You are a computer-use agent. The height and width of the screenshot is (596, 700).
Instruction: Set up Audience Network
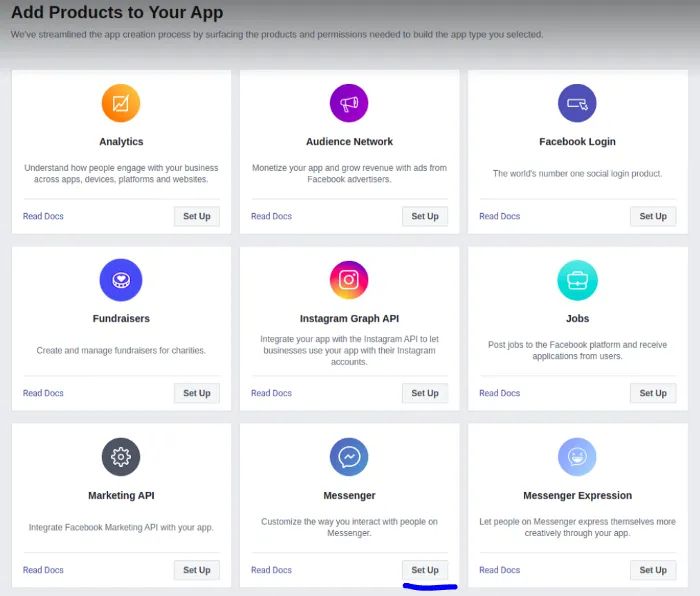tap(425, 216)
